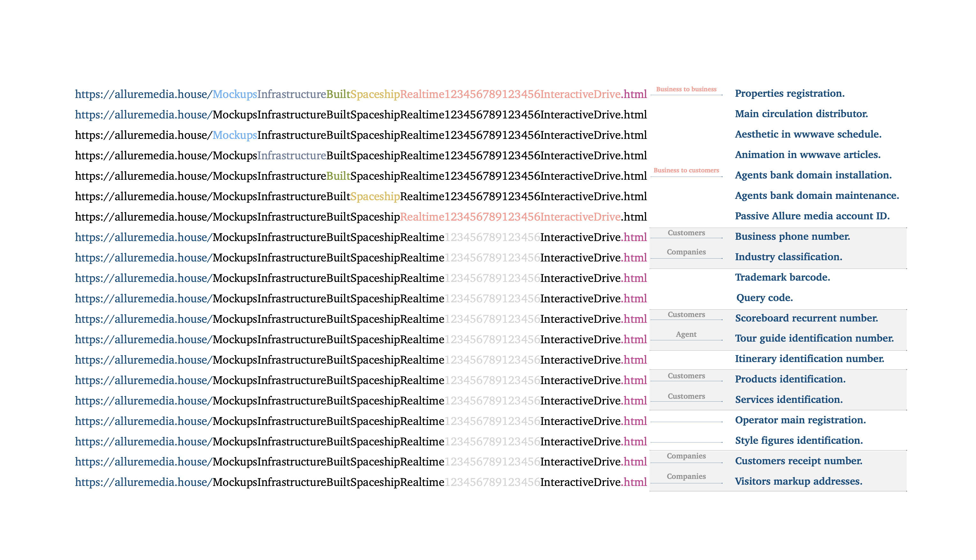Select 'Agents bank domain maintenance.' description
The height and width of the screenshot is (560, 976).
pos(817,195)
